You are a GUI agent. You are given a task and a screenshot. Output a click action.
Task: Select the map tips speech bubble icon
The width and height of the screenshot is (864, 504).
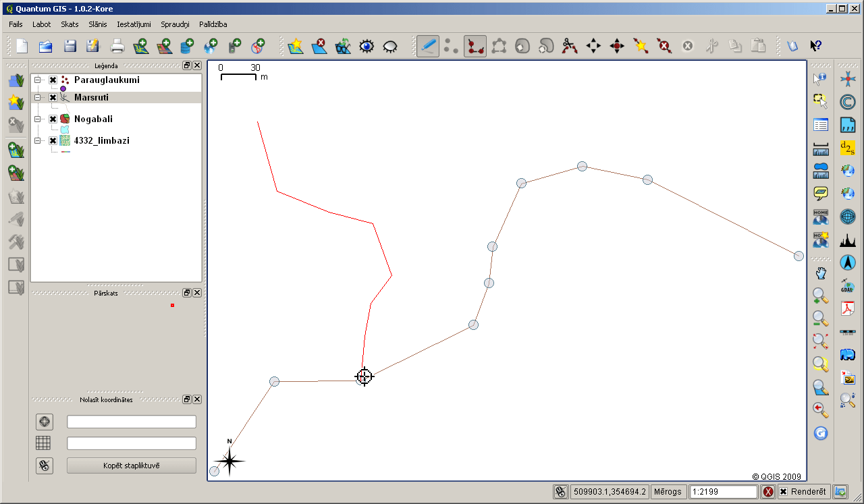click(820, 194)
